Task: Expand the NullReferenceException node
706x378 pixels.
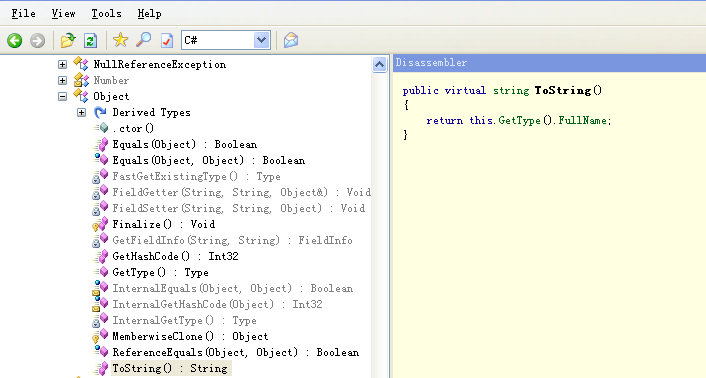Action: [x=63, y=64]
